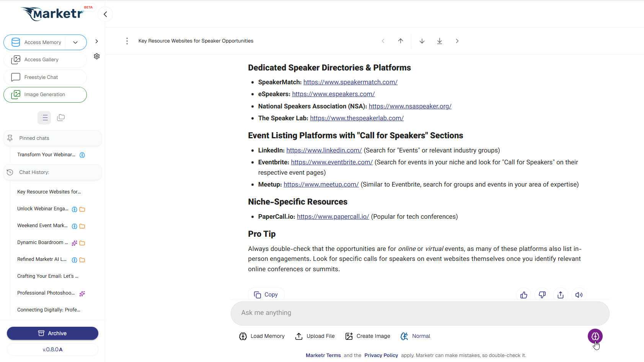
Task: Go to next chat with right chevron
Action: click(x=457, y=41)
